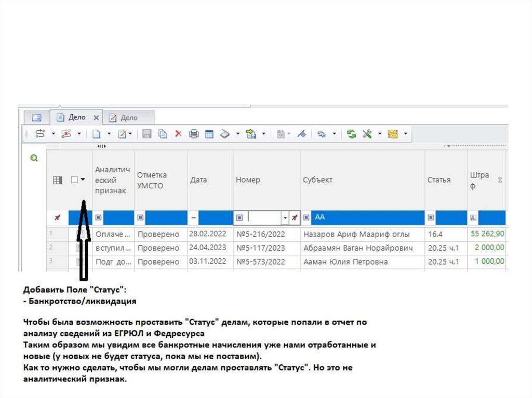The height and width of the screenshot is (398, 532).
Task: Open the tools wrench icon
Action: click(367, 134)
